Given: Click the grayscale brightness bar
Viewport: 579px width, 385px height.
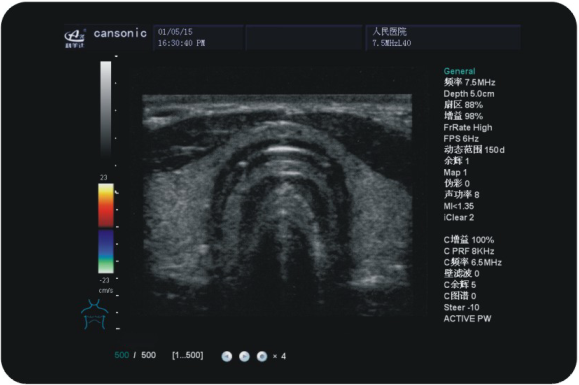Looking at the screenshot, I should pos(106,110).
